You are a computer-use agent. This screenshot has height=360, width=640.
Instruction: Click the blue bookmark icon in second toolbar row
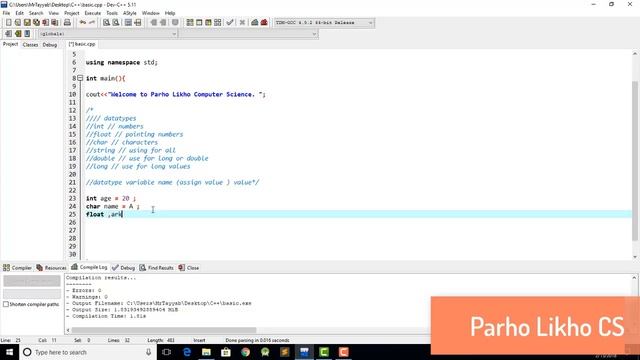[x=27, y=34]
